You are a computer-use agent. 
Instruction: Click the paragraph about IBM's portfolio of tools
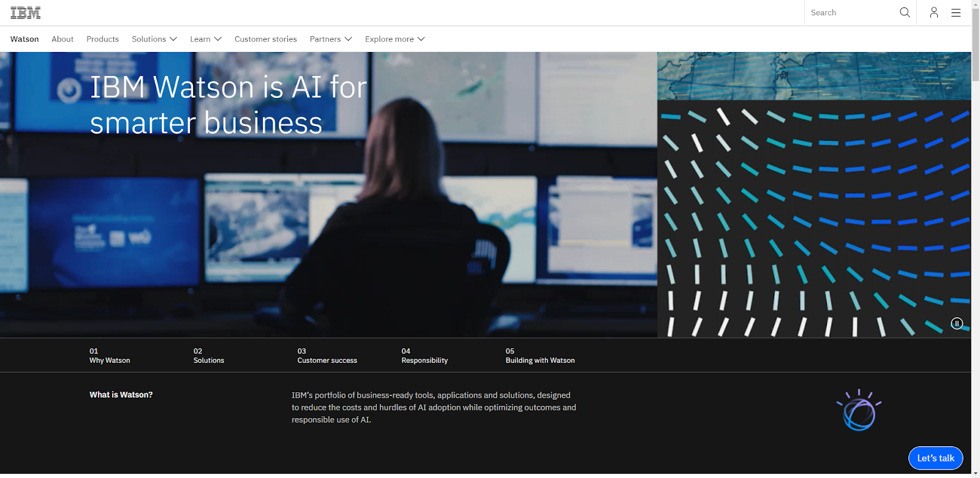434,408
